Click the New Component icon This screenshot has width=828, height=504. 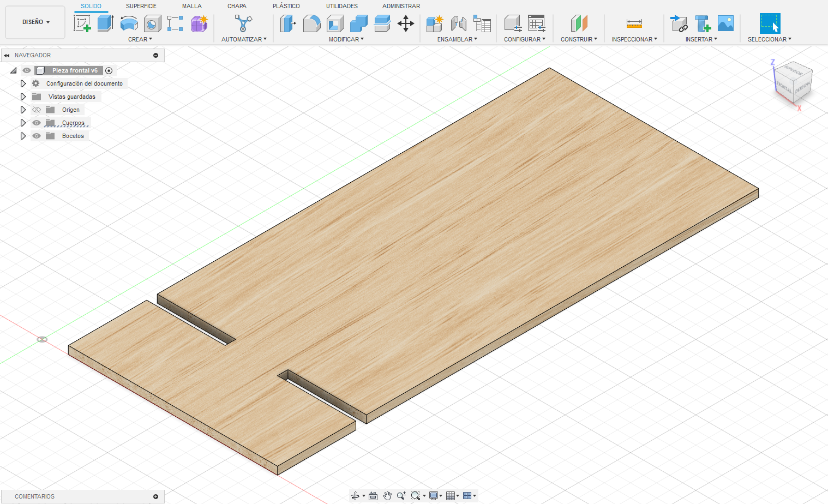click(x=435, y=23)
